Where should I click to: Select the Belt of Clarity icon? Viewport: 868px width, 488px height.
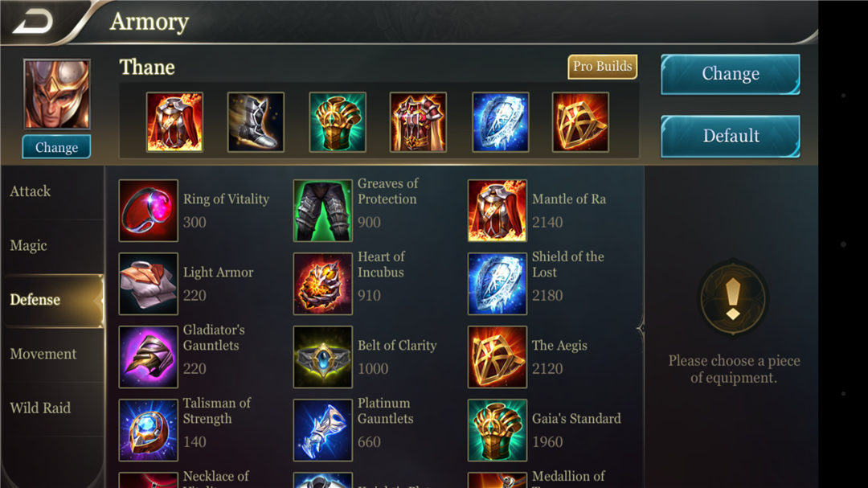tap(323, 357)
